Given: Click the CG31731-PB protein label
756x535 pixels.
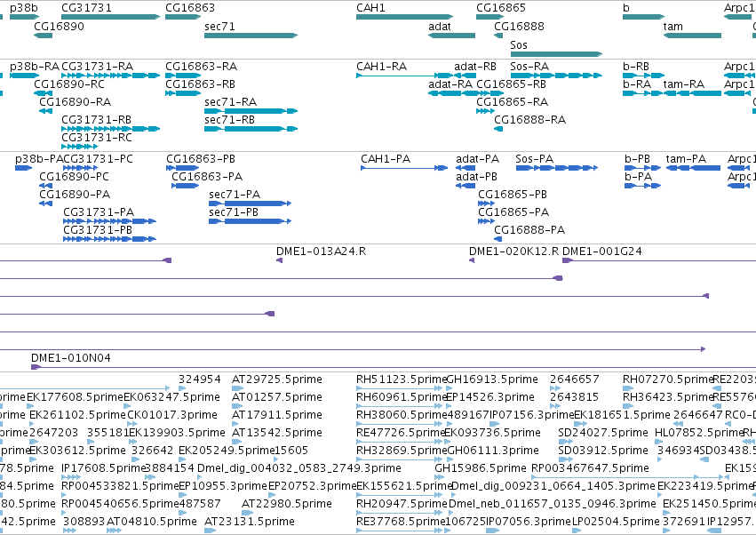Looking at the screenshot, I should point(98,230).
